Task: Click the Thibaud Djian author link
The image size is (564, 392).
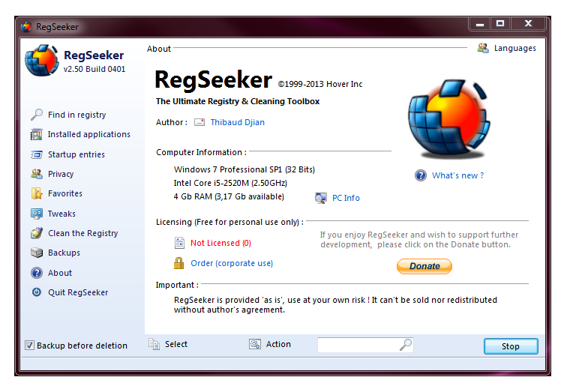Action: click(238, 122)
